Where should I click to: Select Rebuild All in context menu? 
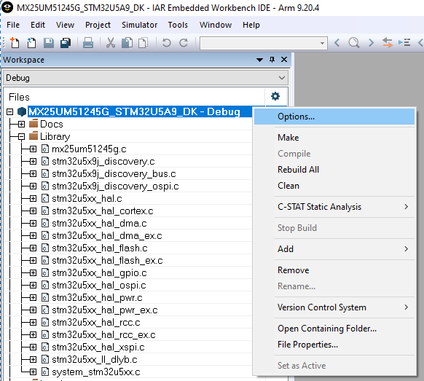tap(298, 170)
